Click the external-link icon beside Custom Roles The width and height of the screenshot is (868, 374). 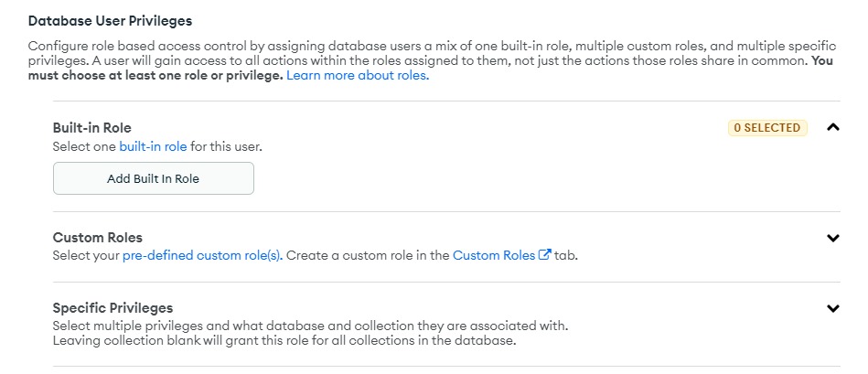click(x=545, y=256)
